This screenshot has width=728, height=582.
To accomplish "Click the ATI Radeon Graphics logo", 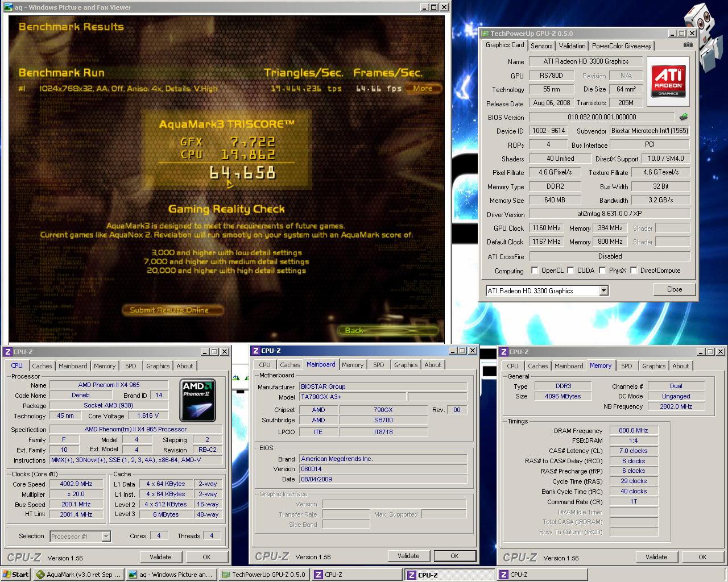I will (x=668, y=80).
